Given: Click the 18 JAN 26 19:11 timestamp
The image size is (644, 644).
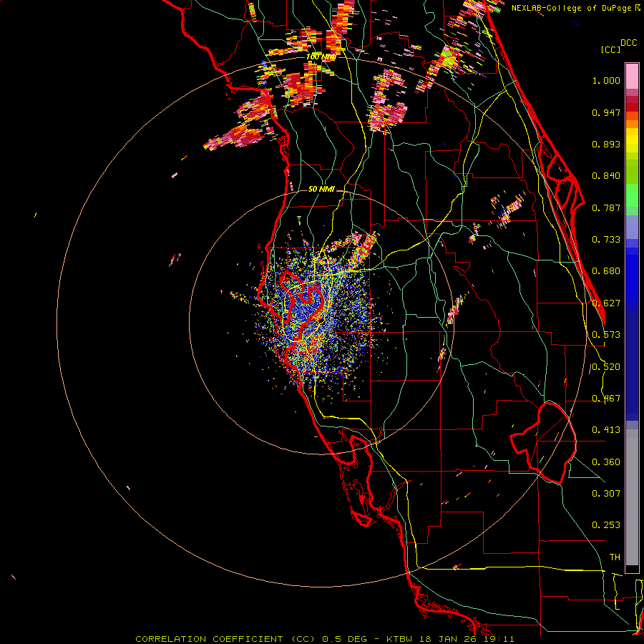Looking at the screenshot, I should coord(467,639).
